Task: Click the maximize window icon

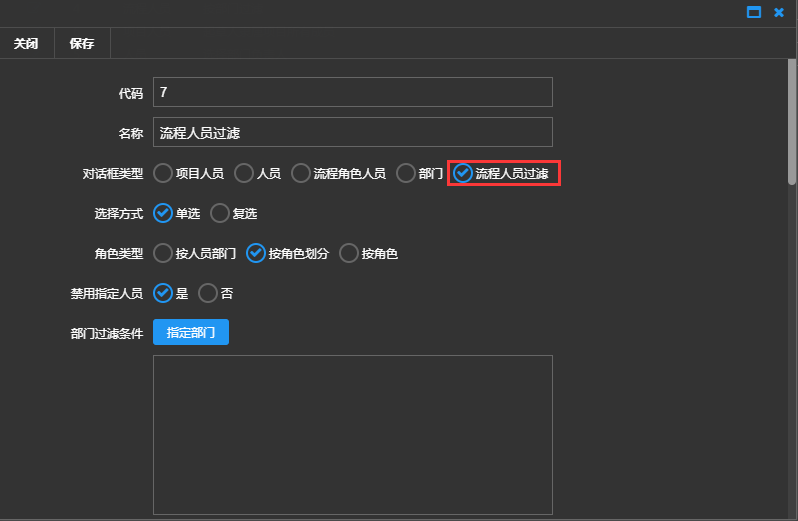Action: (754, 12)
